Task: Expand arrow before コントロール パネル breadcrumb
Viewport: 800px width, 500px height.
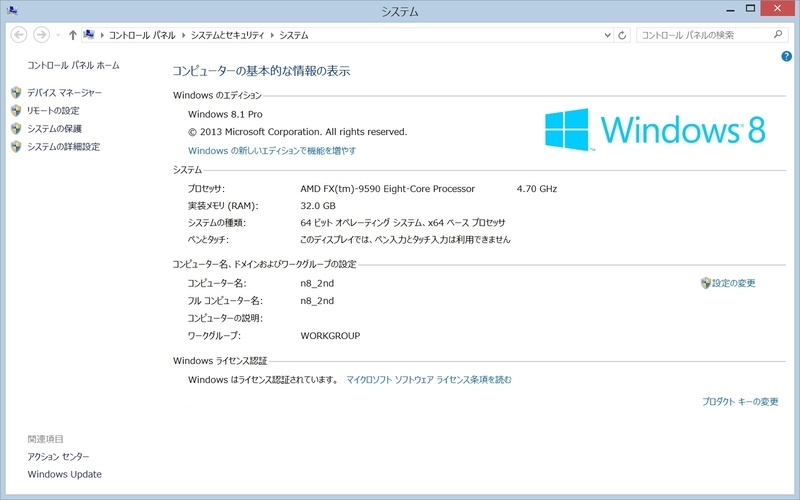Action: [x=102, y=35]
